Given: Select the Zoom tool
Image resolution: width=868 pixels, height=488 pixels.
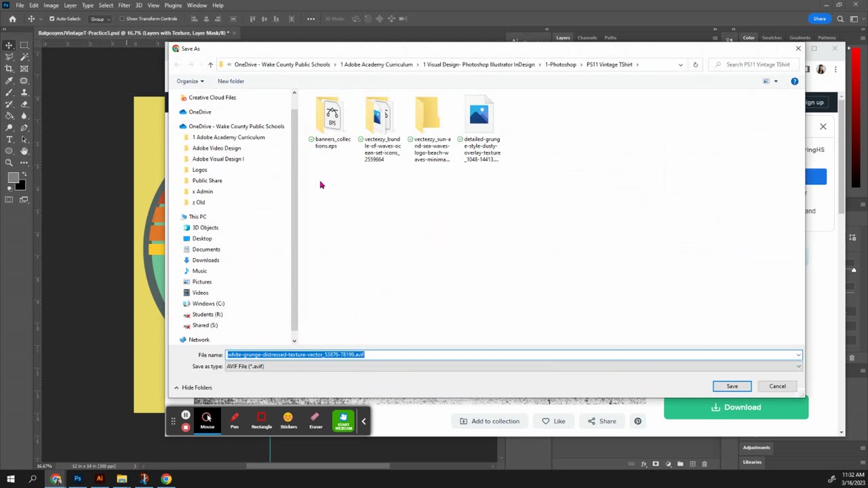Looking at the screenshot, I should (x=9, y=163).
